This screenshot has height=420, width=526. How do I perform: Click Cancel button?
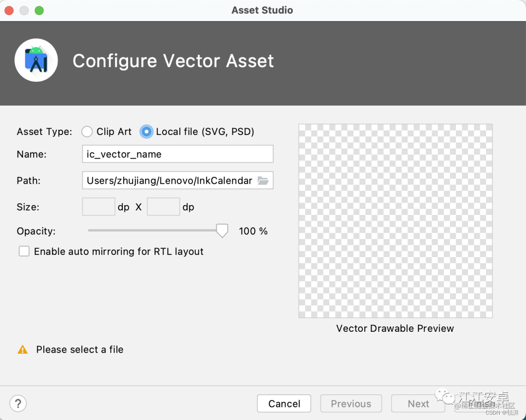pyautogui.click(x=284, y=403)
